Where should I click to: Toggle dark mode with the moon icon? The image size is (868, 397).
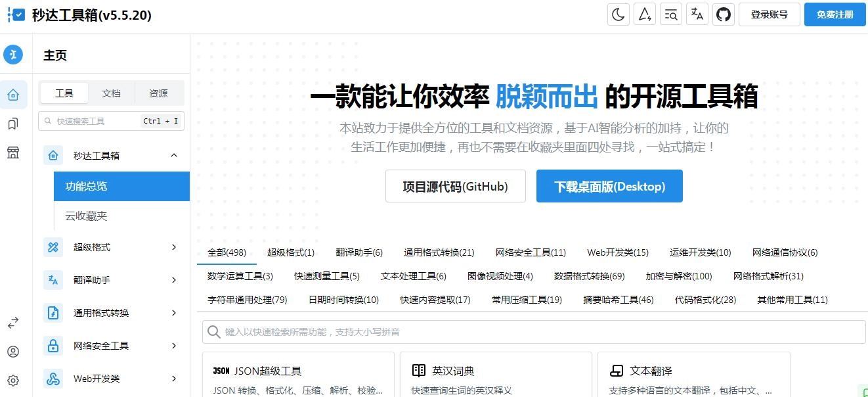[x=618, y=14]
